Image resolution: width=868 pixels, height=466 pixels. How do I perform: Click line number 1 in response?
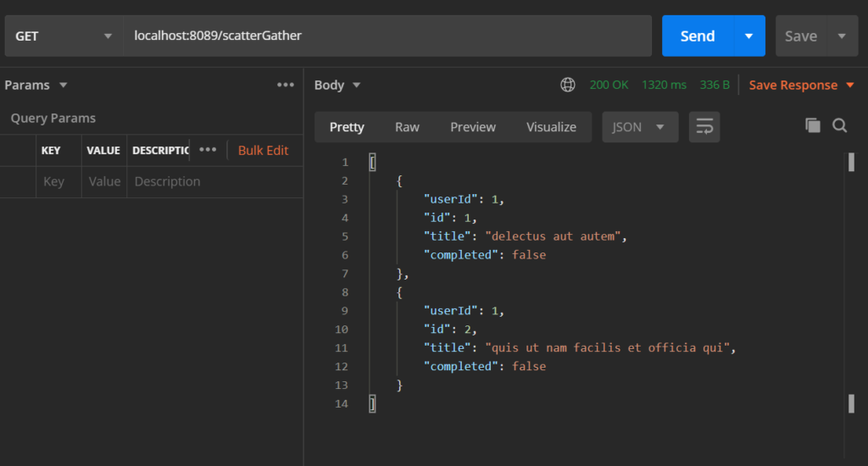coord(345,162)
